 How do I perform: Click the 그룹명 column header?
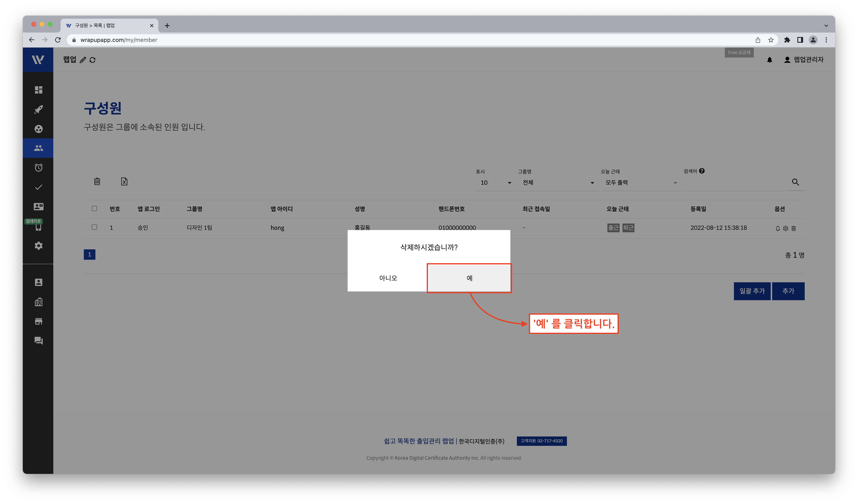click(194, 209)
